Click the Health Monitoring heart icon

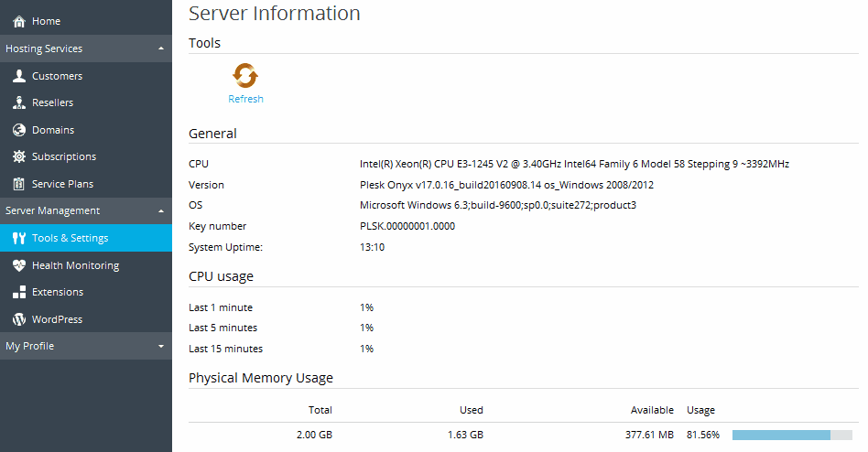click(19, 265)
